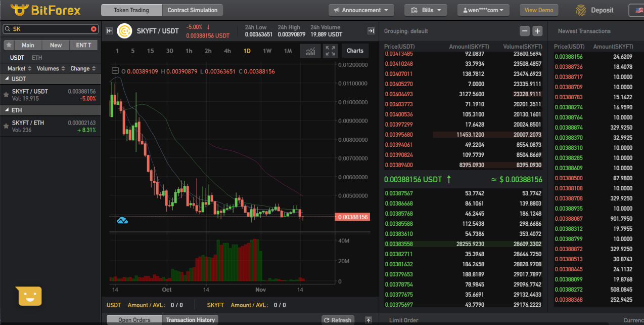Select the ETH quote currency tab
The height and width of the screenshot is (325, 644).
pyautogui.click(x=37, y=58)
